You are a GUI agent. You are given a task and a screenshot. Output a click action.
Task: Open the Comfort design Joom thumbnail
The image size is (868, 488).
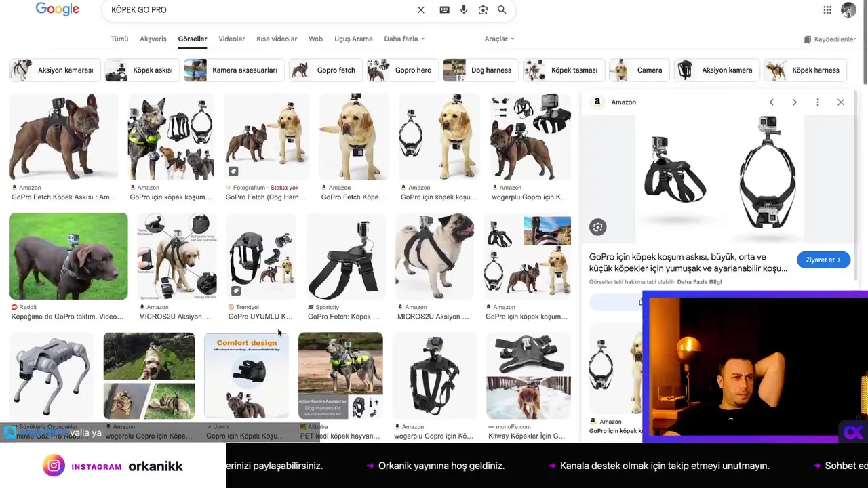coord(246,375)
